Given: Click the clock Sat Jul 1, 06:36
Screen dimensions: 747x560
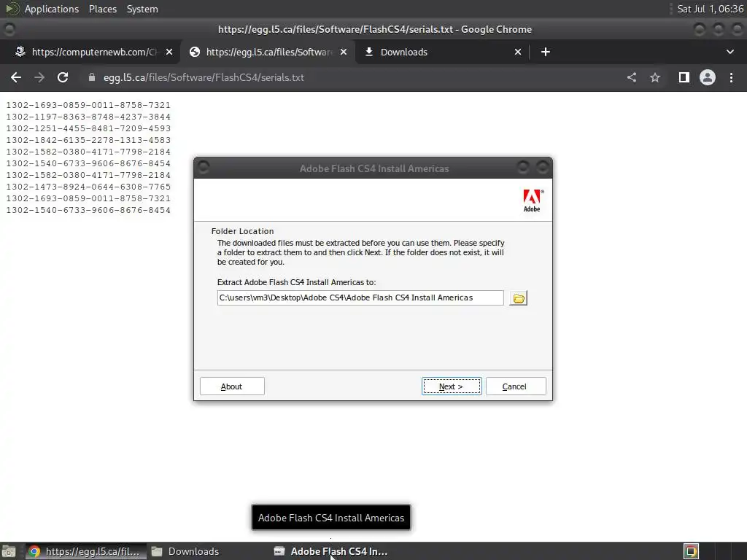Looking at the screenshot, I should [x=711, y=9].
